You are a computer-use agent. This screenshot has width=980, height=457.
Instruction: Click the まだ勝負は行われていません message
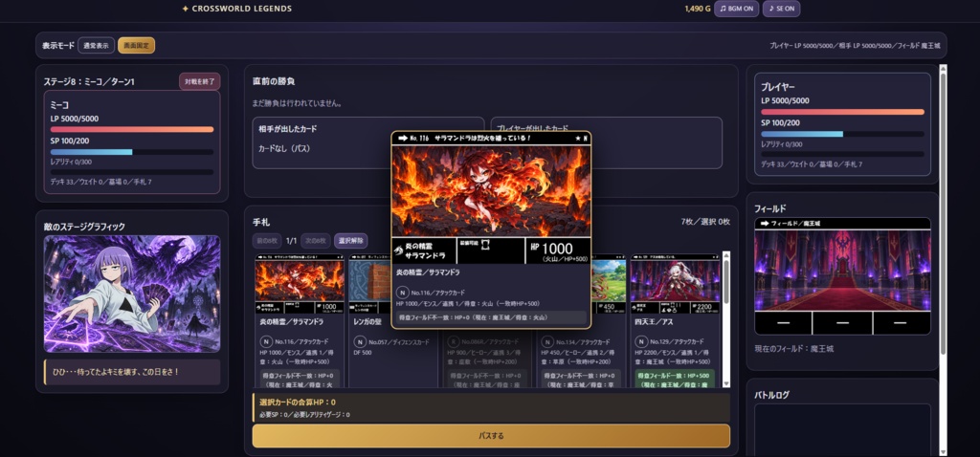point(298,102)
